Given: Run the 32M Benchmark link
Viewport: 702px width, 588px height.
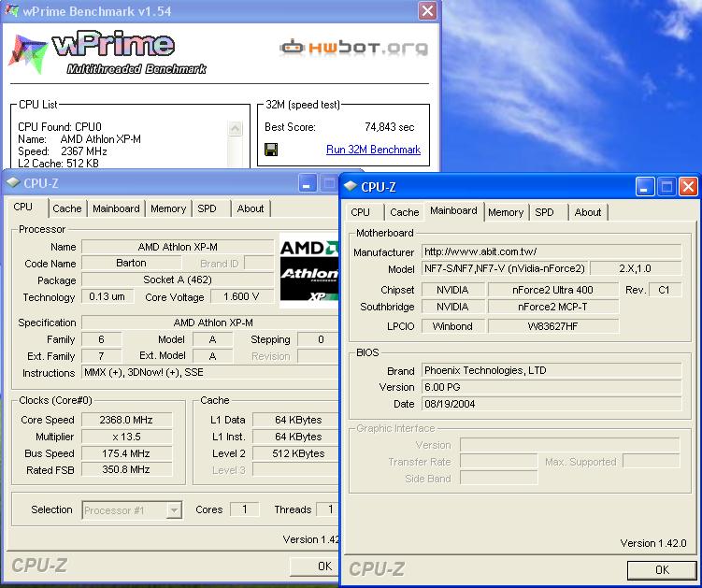Looking at the screenshot, I should (373, 150).
